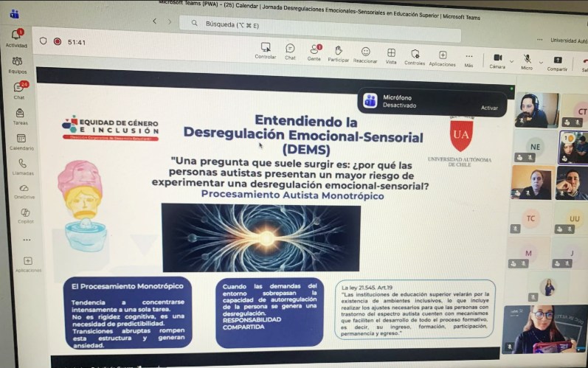Open Chat in the left sidebar

(18, 90)
